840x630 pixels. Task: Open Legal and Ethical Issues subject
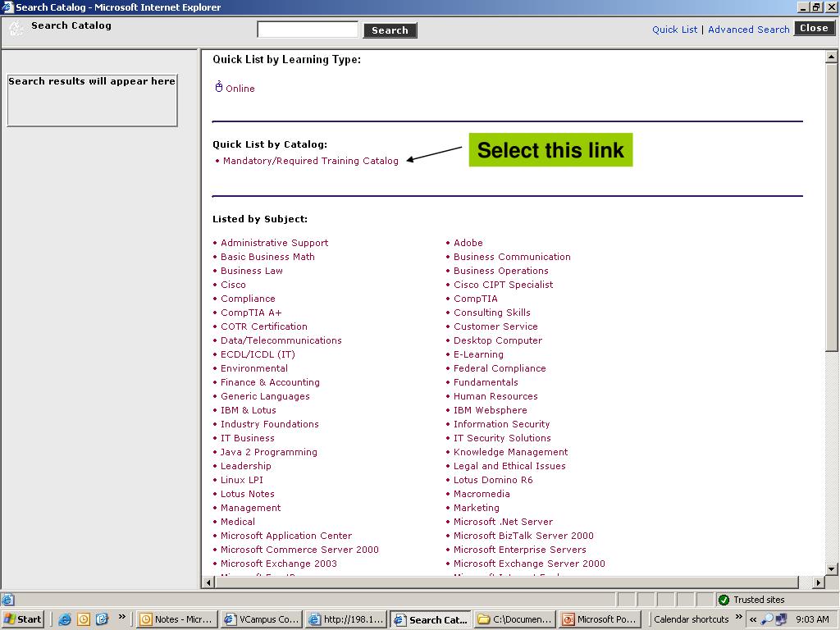pos(509,466)
